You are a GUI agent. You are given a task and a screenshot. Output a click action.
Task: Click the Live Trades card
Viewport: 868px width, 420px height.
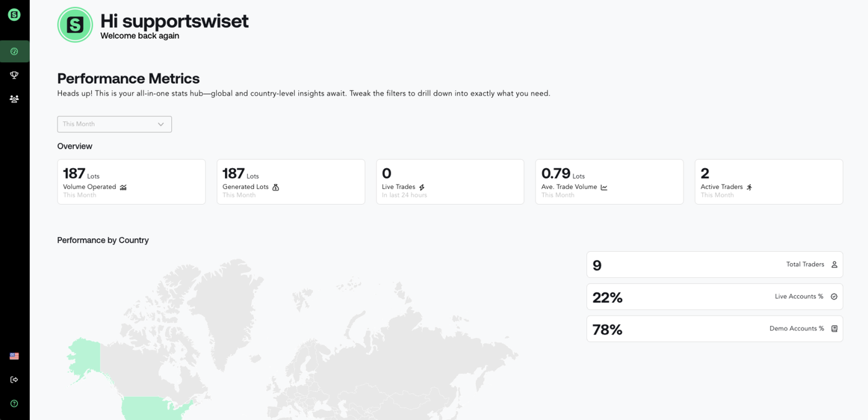[450, 182]
